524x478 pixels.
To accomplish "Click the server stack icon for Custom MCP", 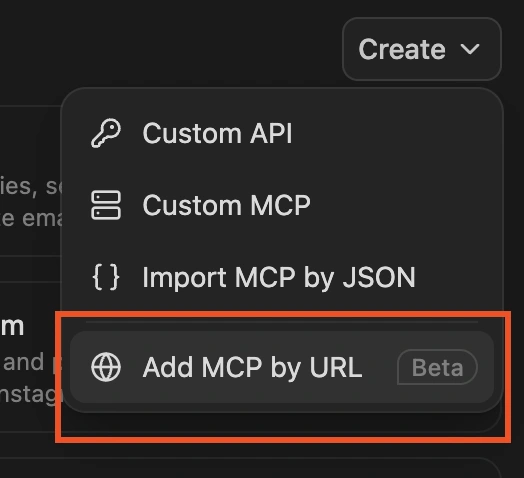I will pyautogui.click(x=106, y=205).
